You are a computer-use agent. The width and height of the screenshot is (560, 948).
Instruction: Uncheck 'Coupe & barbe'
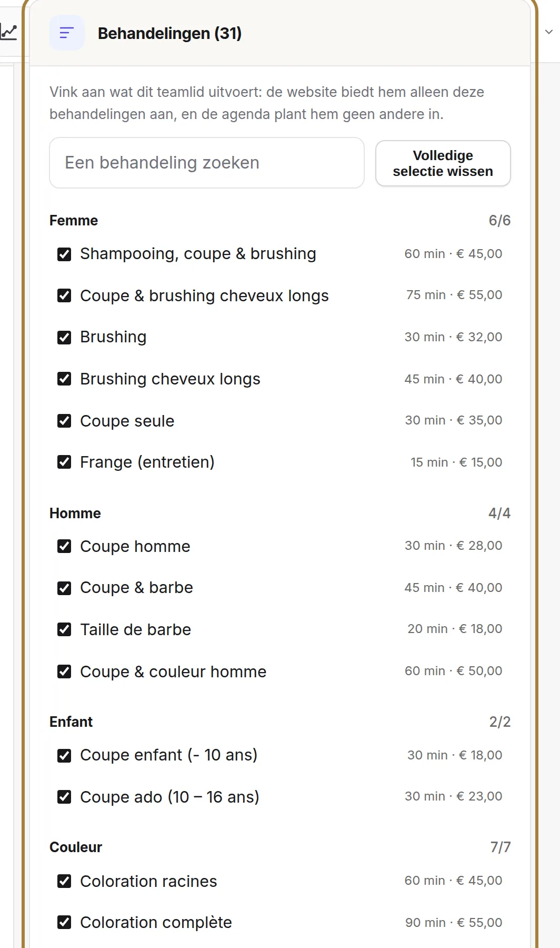point(64,588)
